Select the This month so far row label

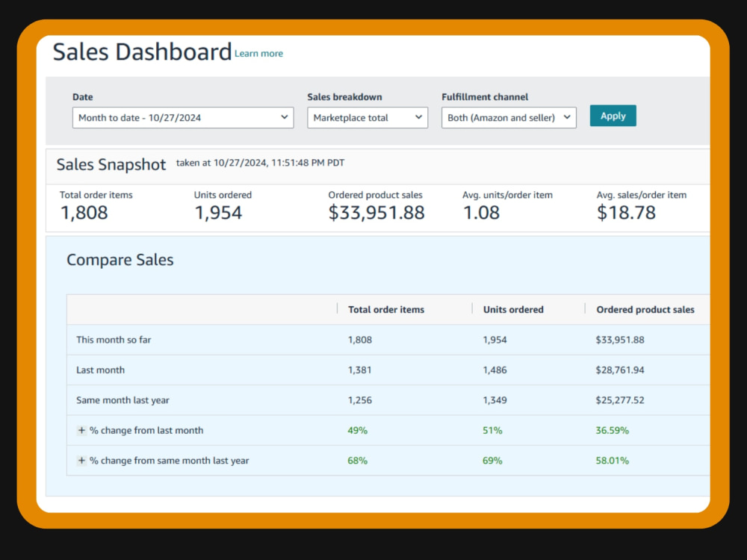(x=114, y=340)
